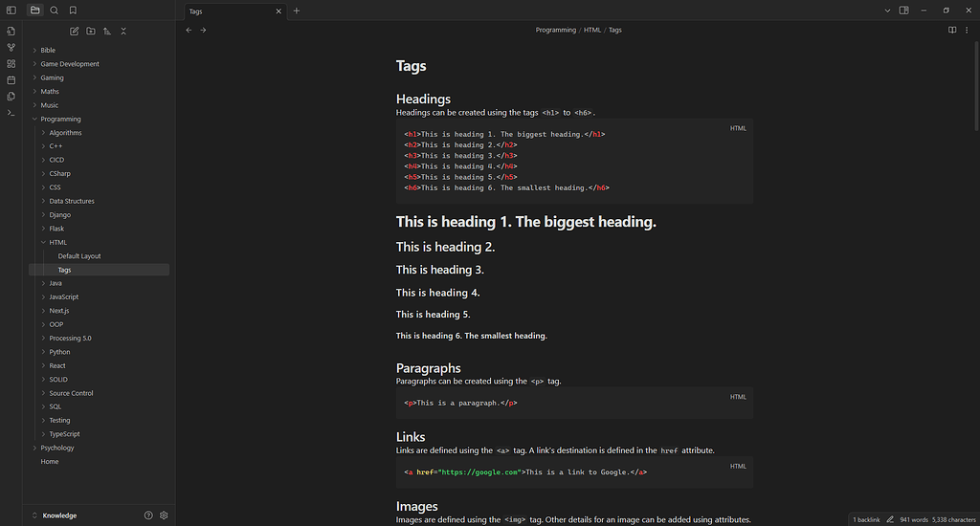This screenshot has height=526, width=980.
Task: Switch to reading view book icon
Action: coord(952,30)
